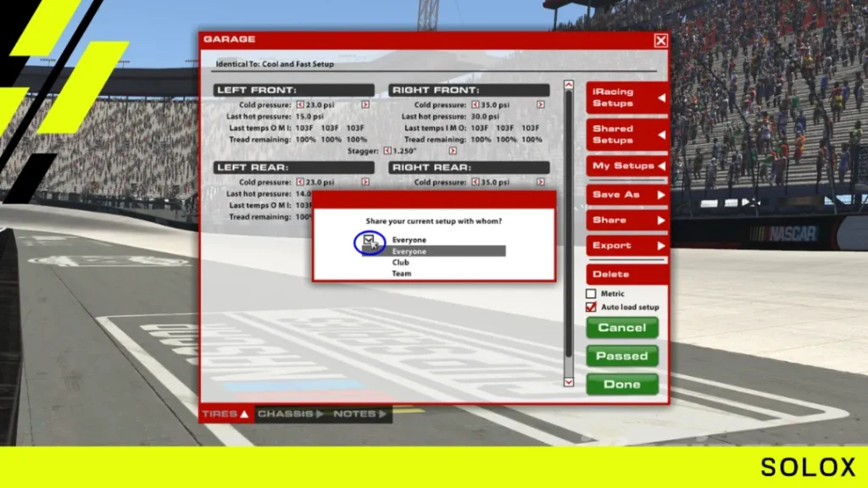Increase Right Front cold pressure

[540, 104]
